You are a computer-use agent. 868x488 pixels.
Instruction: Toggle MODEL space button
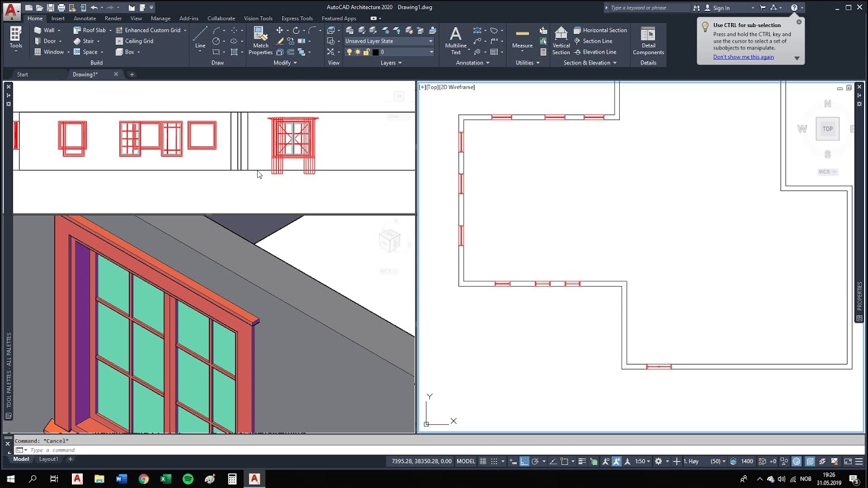[x=466, y=461]
